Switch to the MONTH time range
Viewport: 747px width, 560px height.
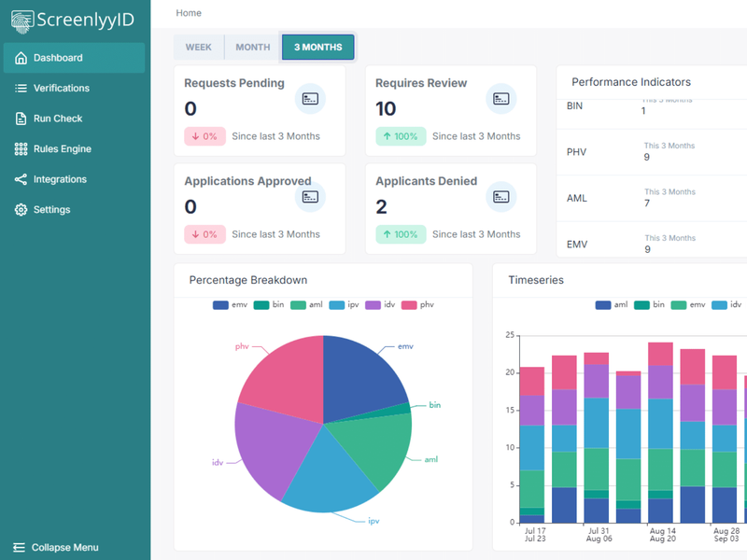coord(252,48)
